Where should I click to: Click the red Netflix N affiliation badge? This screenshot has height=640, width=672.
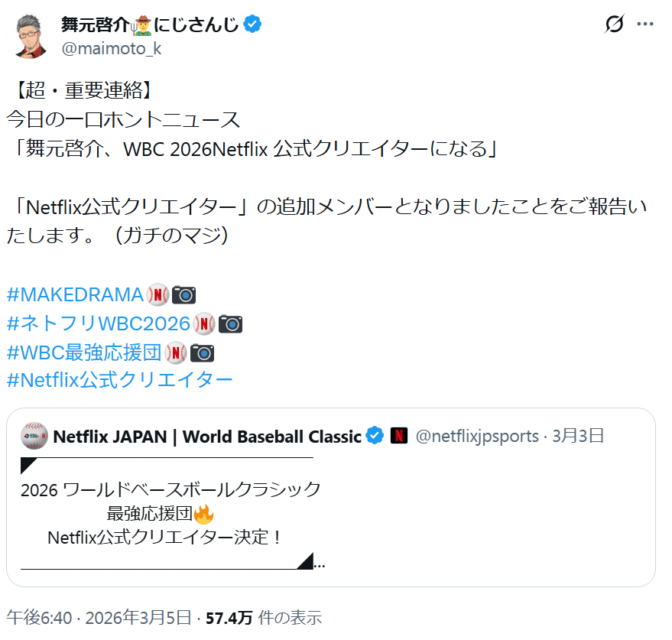coord(398,436)
